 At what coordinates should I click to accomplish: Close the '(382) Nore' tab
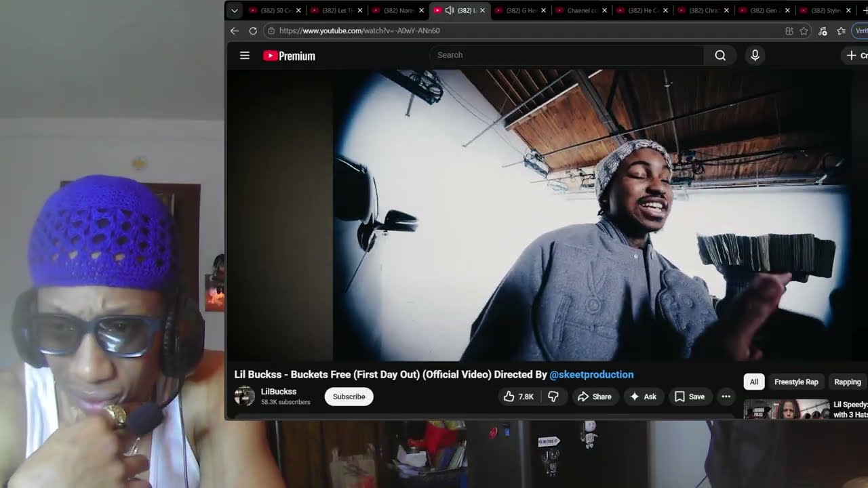(421, 10)
